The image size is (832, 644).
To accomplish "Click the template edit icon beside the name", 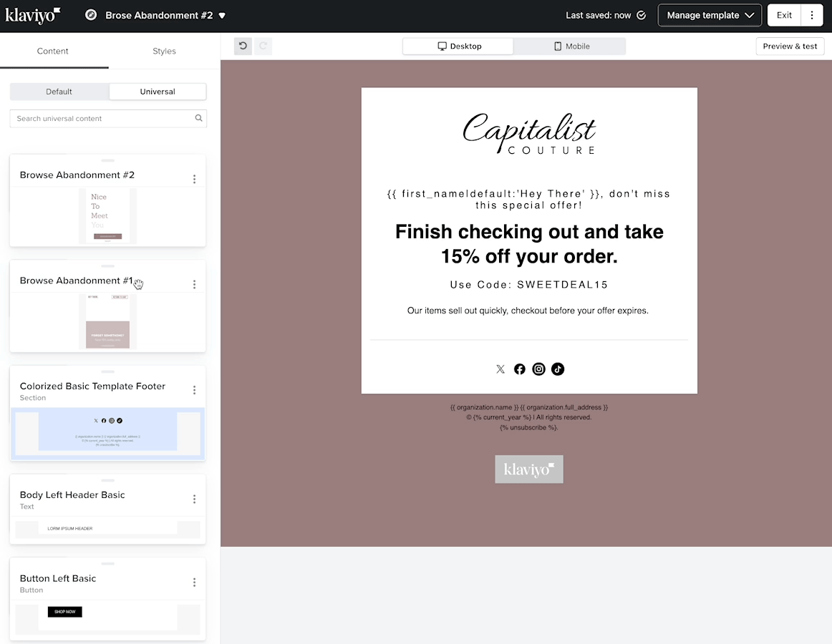I will [91, 15].
